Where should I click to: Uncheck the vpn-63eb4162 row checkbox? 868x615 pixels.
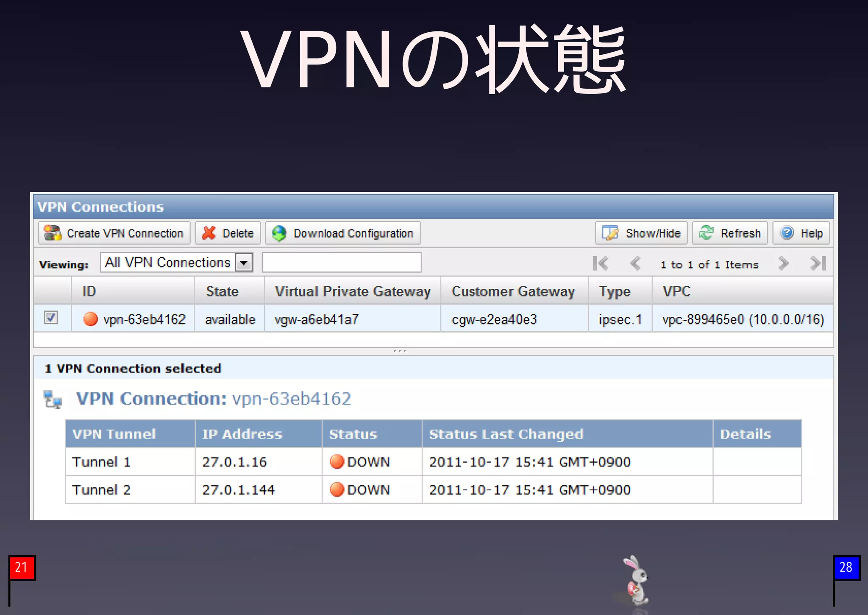click(x=51, y=318)
